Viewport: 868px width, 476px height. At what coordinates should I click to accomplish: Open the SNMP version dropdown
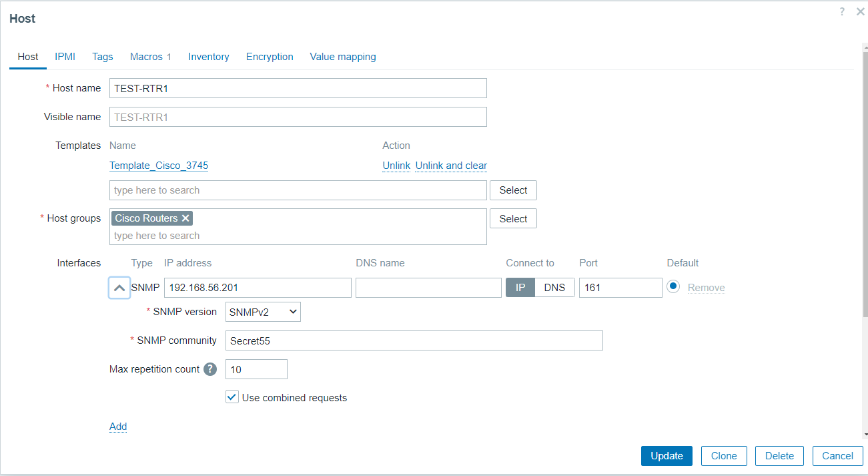[x=263, y=312]
